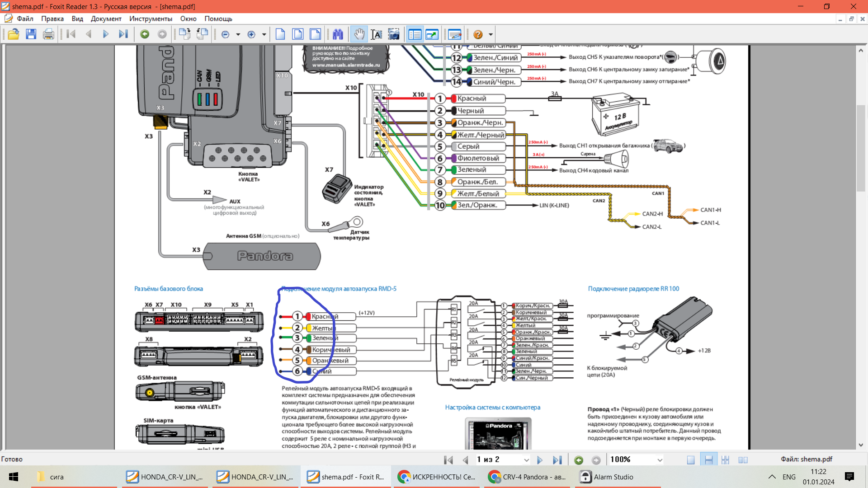Open a file with the folder icon
868x488 pixels.
click(14, 34)
